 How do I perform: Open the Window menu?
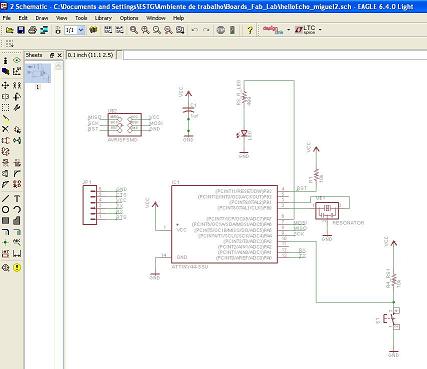156,18
